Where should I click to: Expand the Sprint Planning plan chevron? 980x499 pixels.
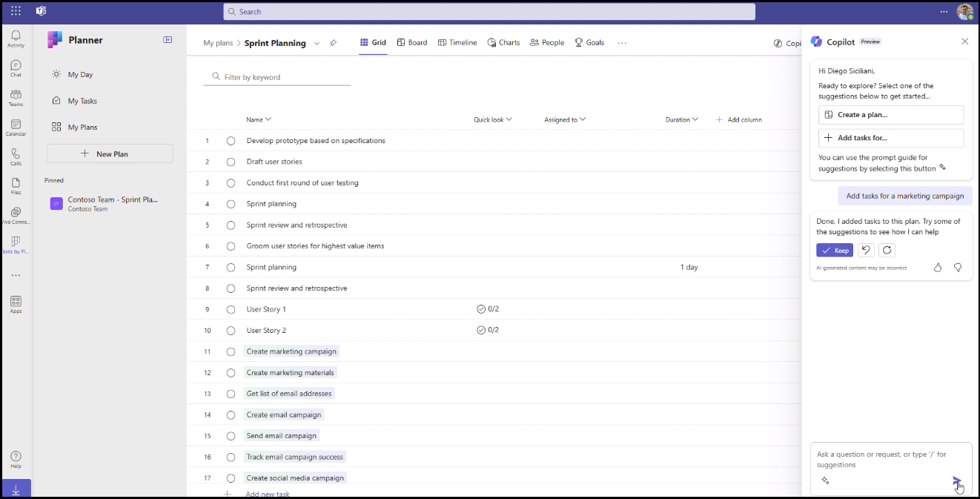tap(317, 43)
